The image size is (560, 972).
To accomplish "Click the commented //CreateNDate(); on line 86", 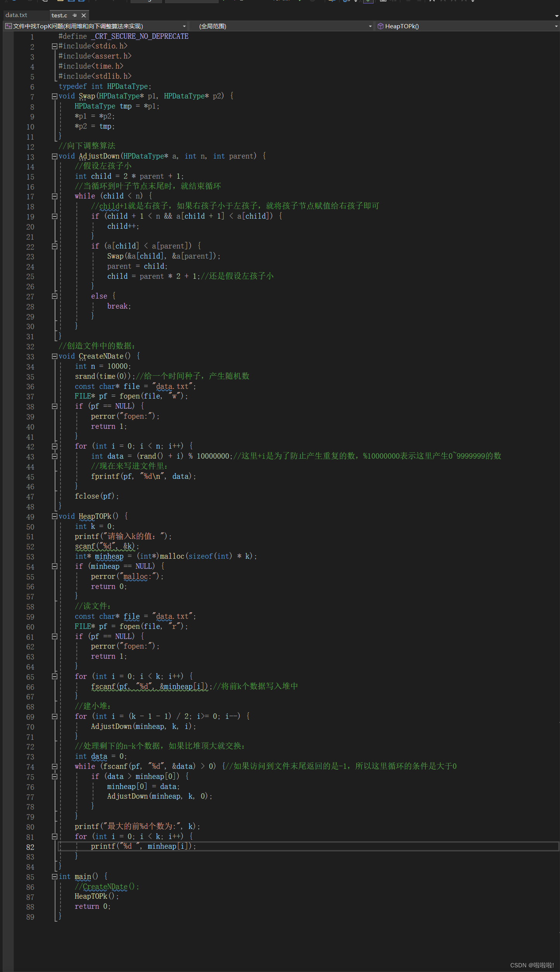I will click(x=107, y=887).
